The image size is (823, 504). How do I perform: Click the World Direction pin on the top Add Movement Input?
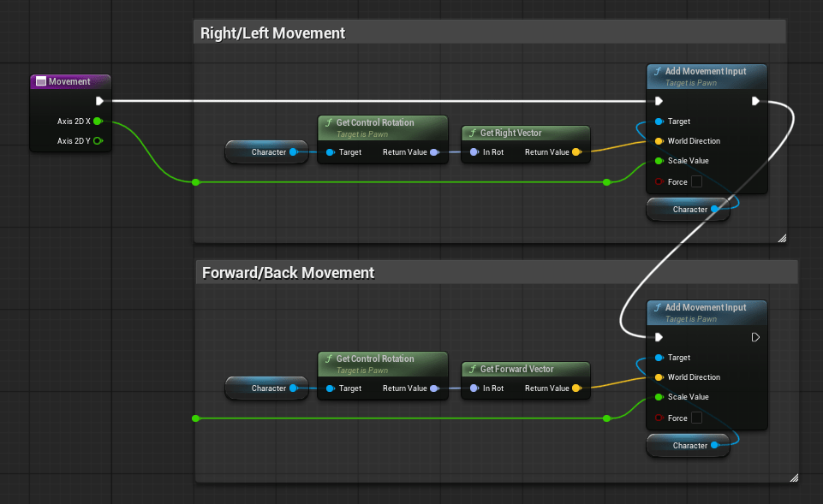click(659, 141)
